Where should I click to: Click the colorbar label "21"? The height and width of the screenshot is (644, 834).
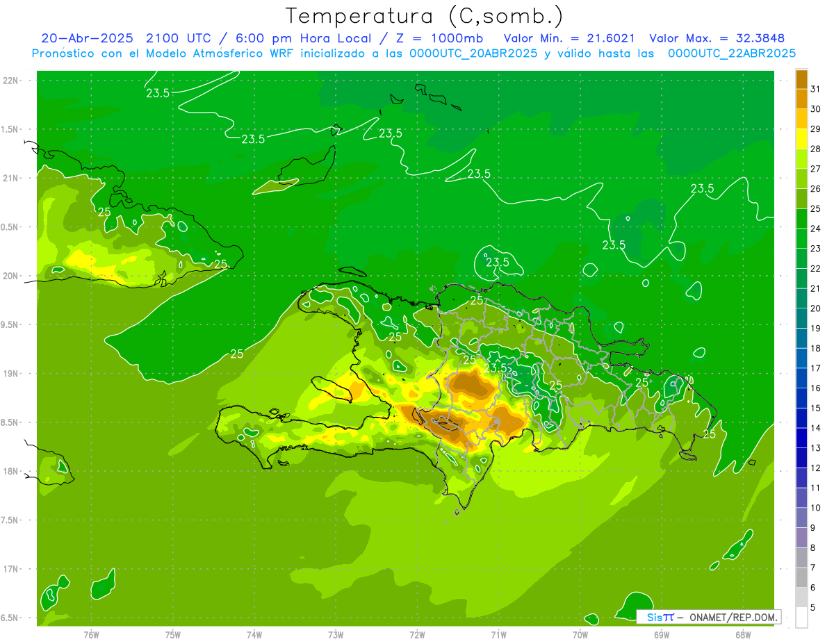click(816, 288)
